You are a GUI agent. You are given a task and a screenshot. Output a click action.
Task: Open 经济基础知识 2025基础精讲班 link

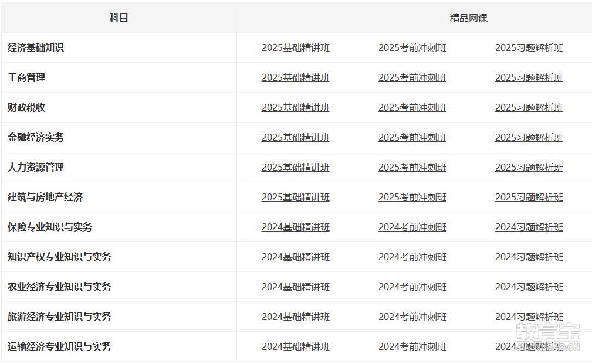click(x=295, y=48)
